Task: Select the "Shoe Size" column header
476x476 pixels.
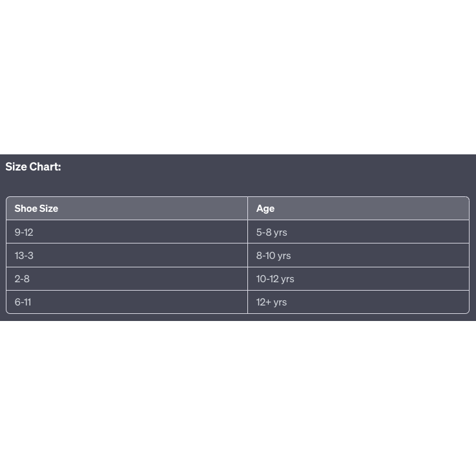Action: pos(36,209)
